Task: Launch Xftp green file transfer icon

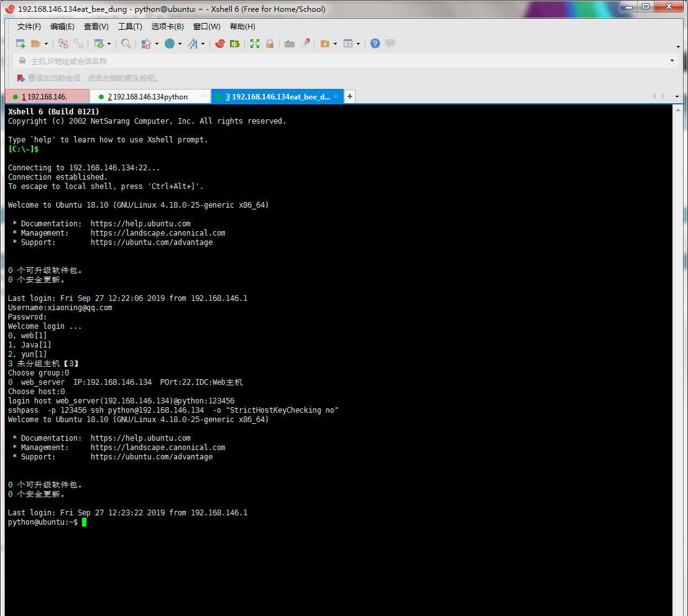Action: click(x=235, y=44)
